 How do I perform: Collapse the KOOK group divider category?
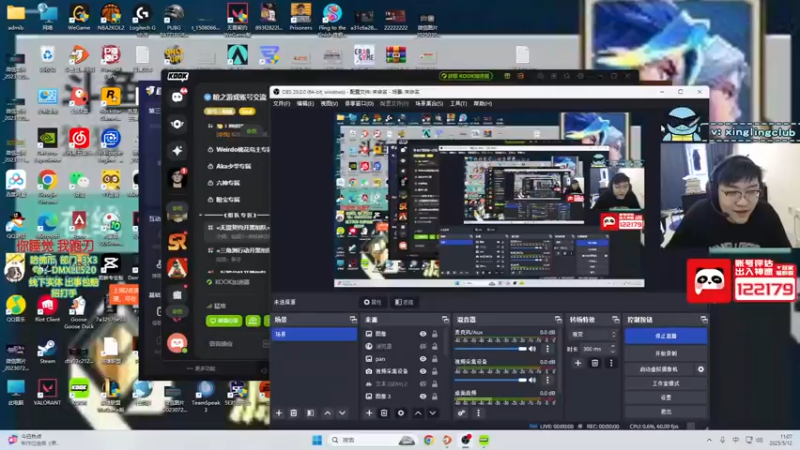tap(235, 215)
